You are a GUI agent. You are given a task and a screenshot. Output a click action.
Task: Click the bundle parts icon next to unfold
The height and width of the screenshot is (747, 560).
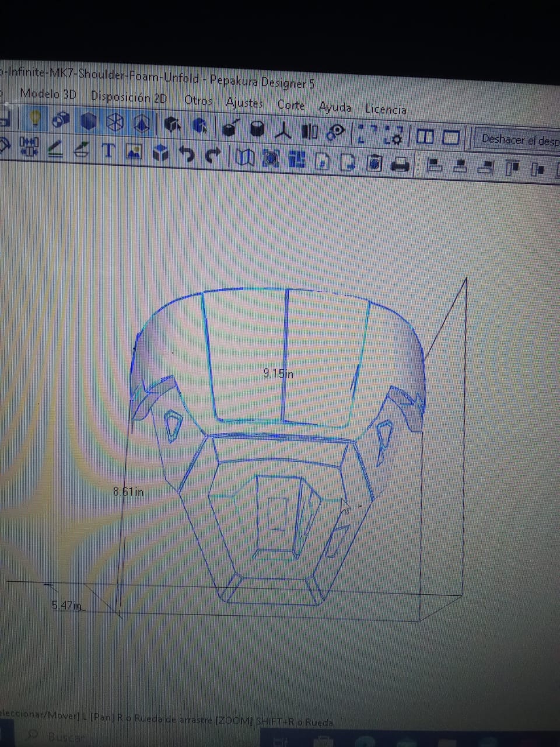(271, 158)
